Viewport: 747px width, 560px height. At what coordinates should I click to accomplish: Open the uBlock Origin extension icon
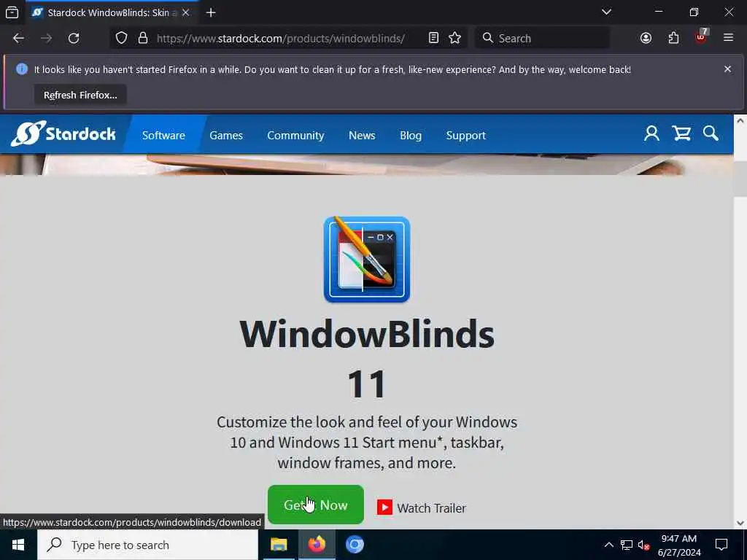pos(701,37)
